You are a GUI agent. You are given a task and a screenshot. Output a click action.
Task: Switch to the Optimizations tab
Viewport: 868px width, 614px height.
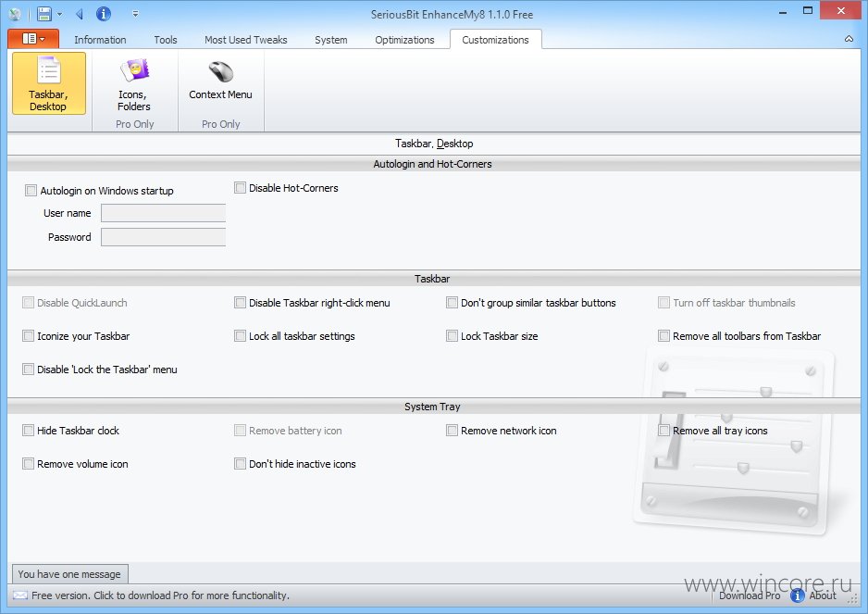(404, 40)
